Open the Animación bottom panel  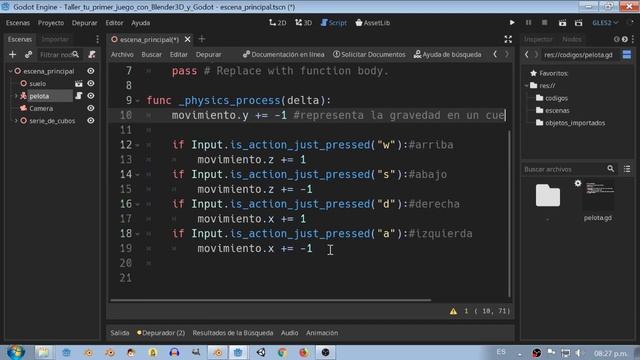click(x=322, y=333)
